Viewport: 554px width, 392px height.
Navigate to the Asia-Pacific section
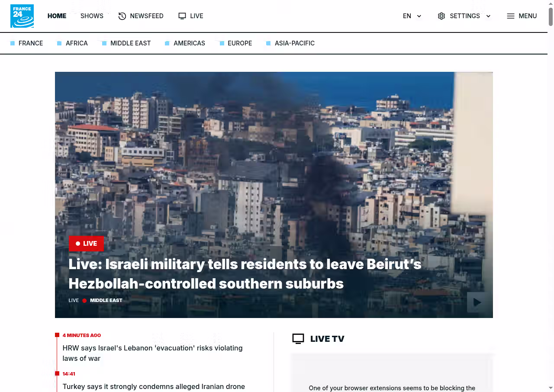294,43
